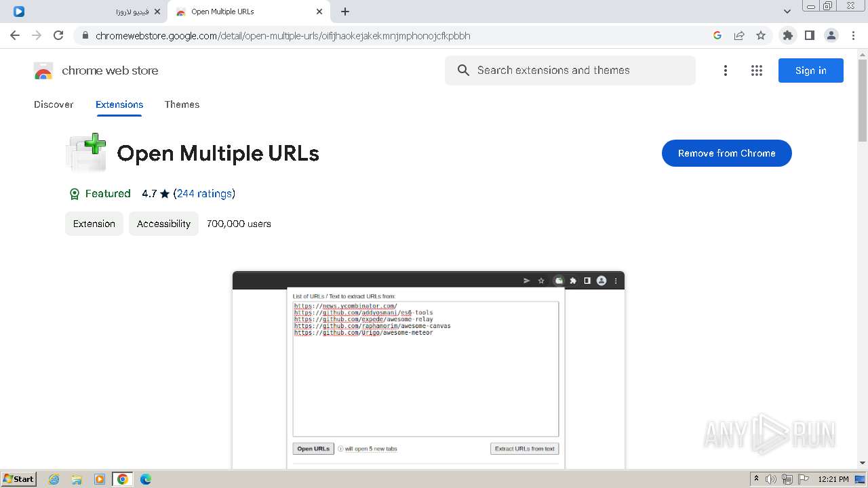The image size is (868, 488).
Task: Open the Chrome profile avatar menu
Action: (x=831, y=35)
